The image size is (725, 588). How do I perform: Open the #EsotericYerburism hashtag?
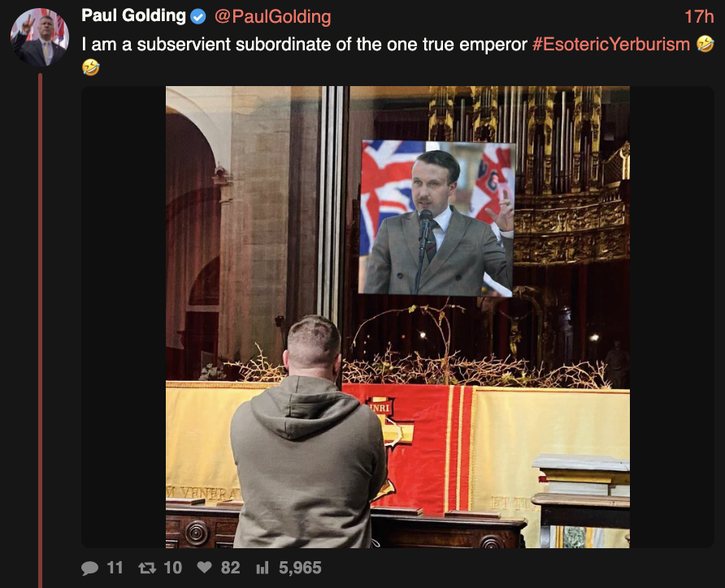pyautogui.click(x=610, y=45)
